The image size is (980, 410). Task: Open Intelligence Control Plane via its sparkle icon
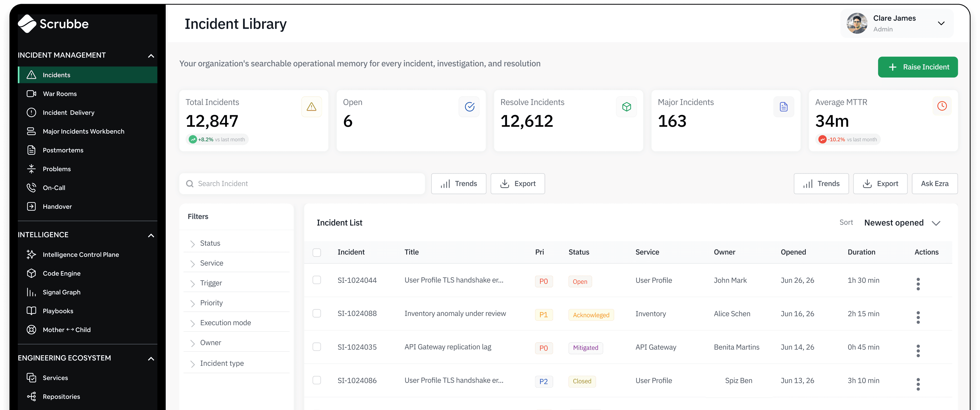[x=32, y=254]
